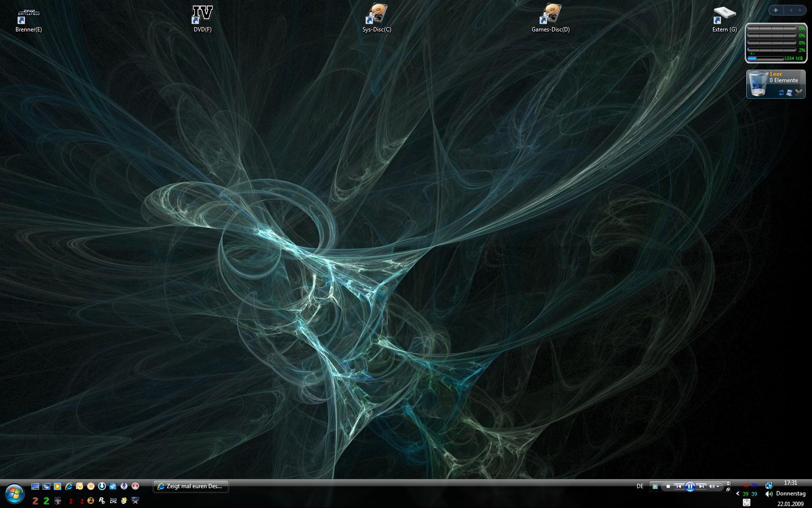
Task: Launch Internet Explorer from Quick Launch
Action: pyautogui.click(x=69, y=486)
